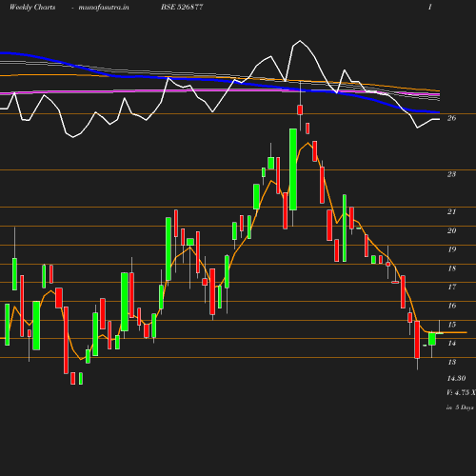Click the price axis label 16
The width and height of the screenshot is (476, 476).
pos(451,306)
